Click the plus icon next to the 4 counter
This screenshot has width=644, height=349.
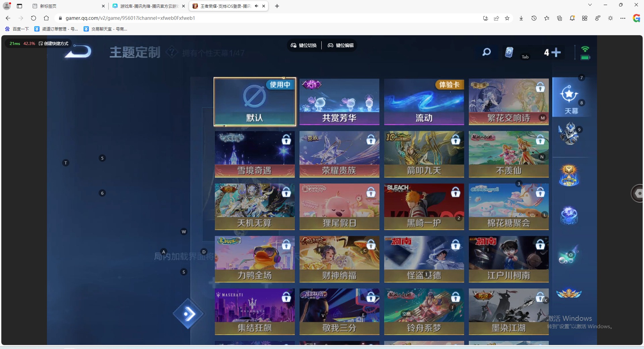pyautogui.click(x=556, y=52)
